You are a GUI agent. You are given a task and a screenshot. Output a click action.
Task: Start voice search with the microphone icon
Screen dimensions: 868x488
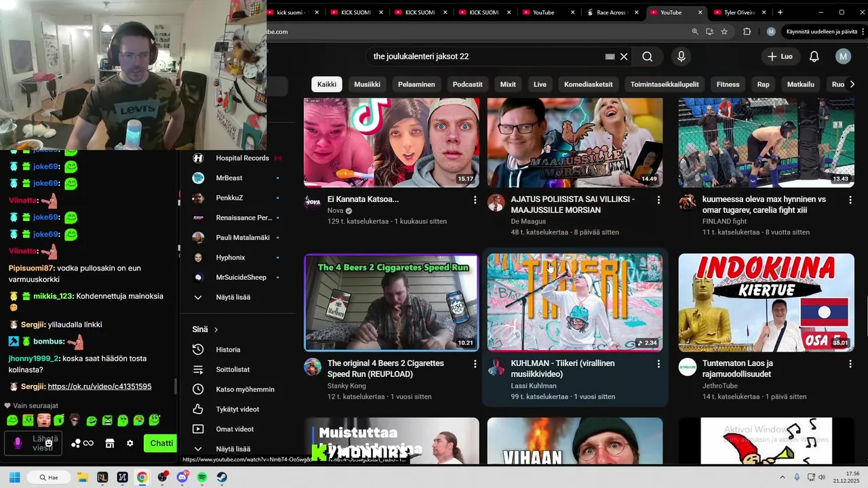(682, 57)
